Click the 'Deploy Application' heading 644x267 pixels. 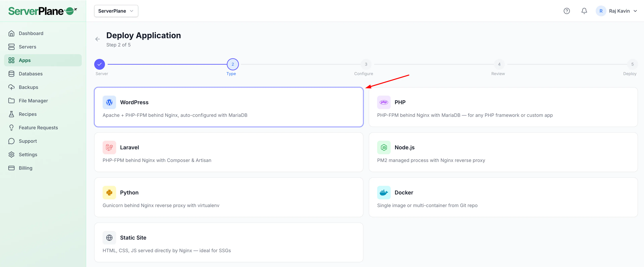(144, 35)
